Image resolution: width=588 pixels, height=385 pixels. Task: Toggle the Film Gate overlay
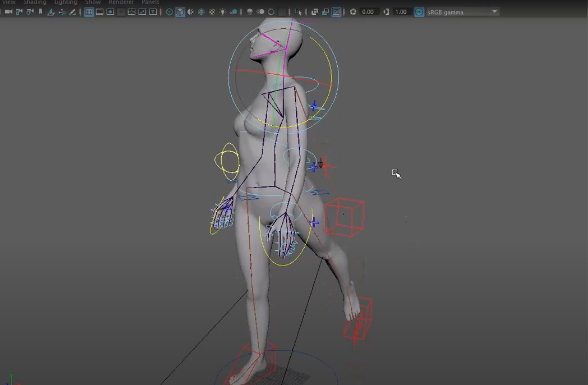(x=100, y=12)
